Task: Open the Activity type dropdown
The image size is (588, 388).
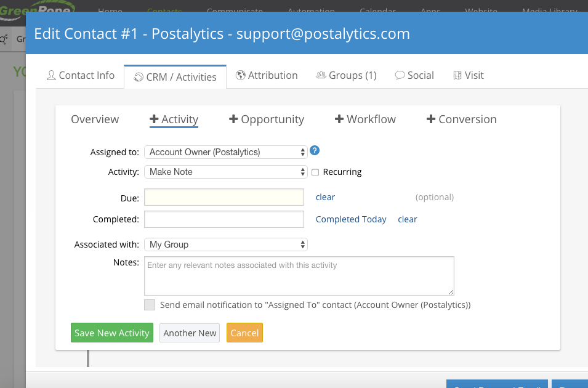Action: (x=226, y=172)
